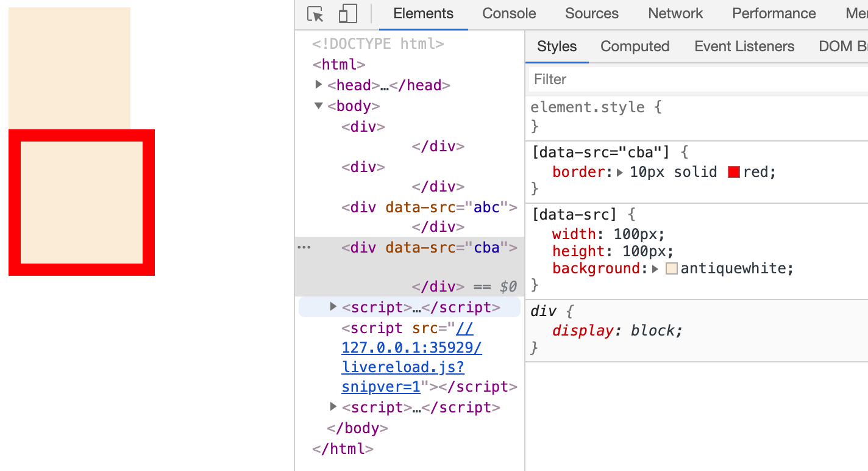Open the Performance tab
The width and height of the screenshot is (868, 471).
pyautogui.click(x=774, y=13)
